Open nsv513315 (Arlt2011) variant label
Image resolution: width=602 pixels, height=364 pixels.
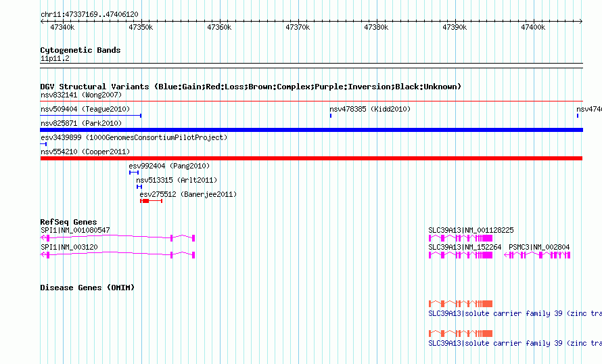[x=177, y=180]
